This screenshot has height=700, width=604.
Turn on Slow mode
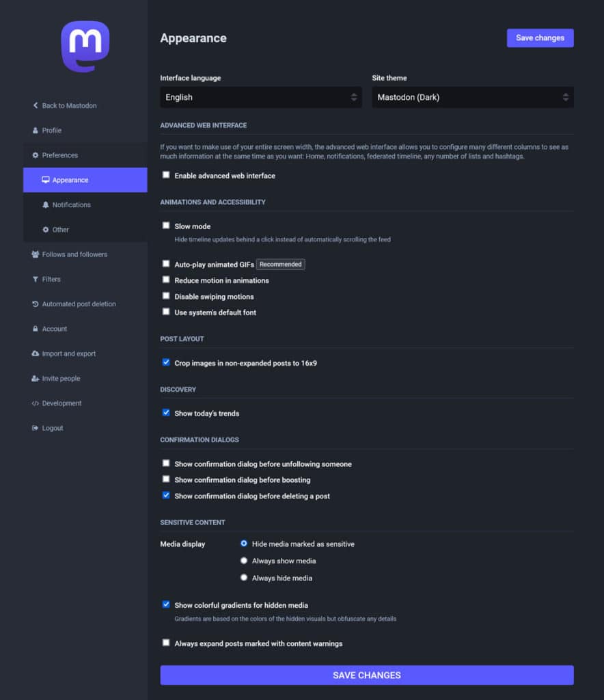[x=166, y=225]
